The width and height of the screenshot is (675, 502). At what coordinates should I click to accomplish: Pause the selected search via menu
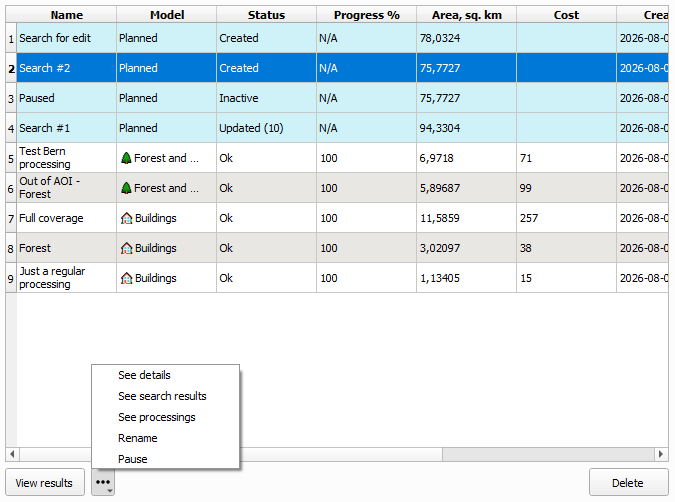coord(133,459)
